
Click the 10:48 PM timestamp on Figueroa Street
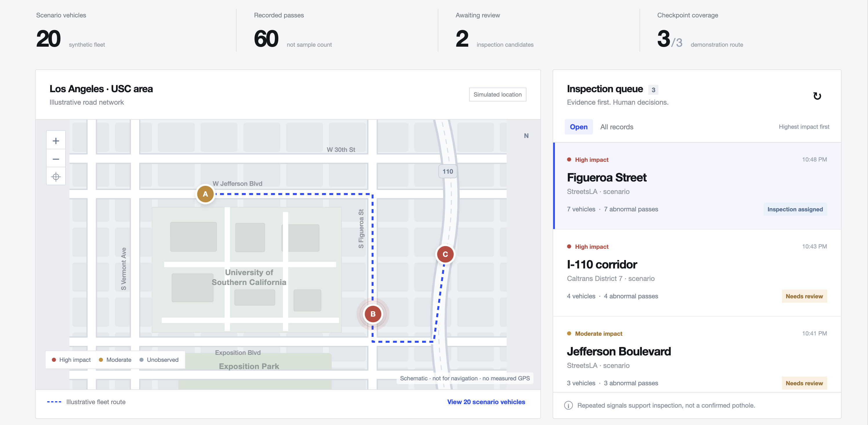[x=814, y=159]
